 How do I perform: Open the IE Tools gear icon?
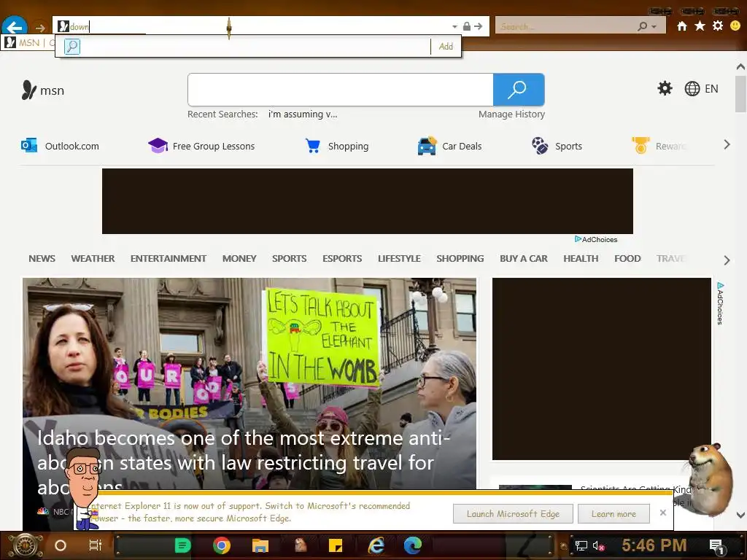[718, 26]
